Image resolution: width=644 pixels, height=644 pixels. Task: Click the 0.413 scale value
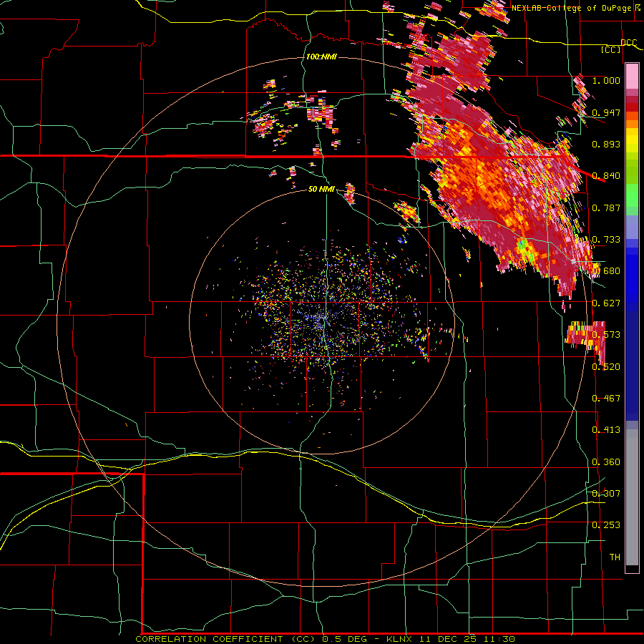pos(606,430)
